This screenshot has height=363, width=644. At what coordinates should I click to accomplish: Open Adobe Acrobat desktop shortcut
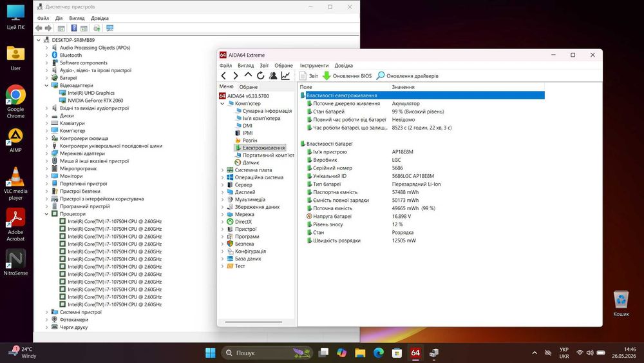(x=15, y=224)
